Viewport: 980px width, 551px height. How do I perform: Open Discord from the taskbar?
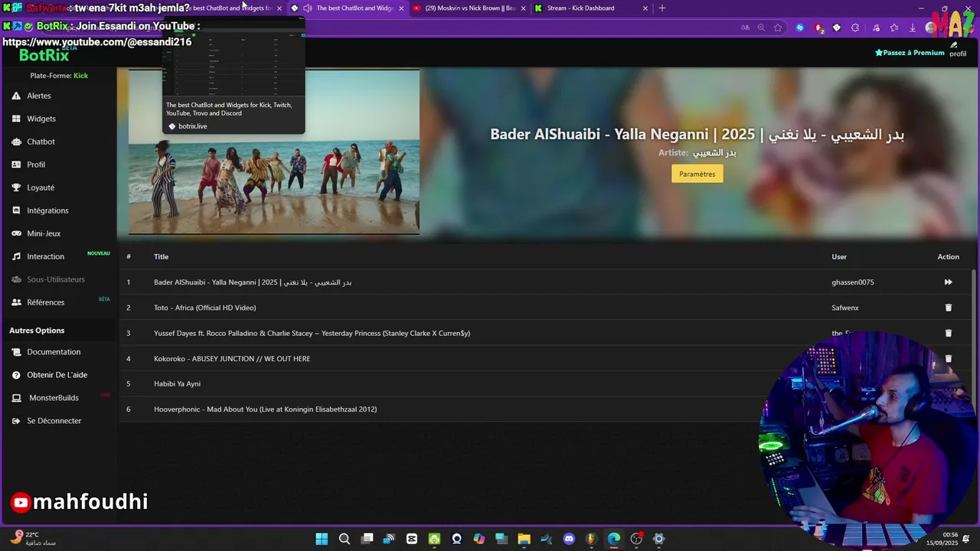point(569,539)
